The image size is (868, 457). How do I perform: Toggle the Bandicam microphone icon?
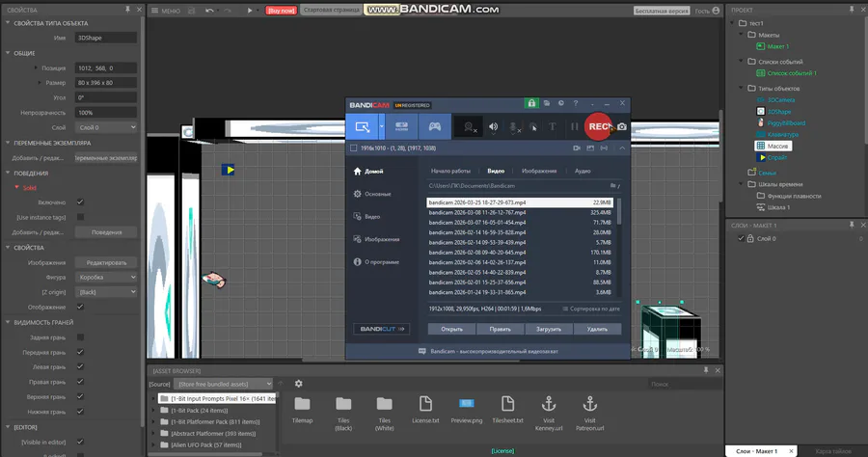coord(514,127)
